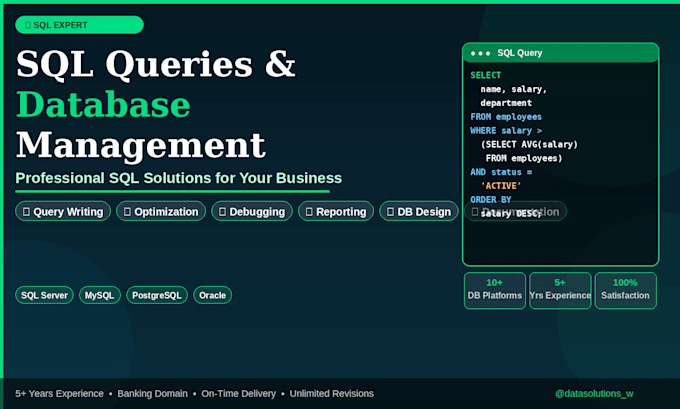Image resolution: width=680 pixels, height=409 pixels.
Task: Click the 'WHERE salary >' code line
Action: [506, 131]
